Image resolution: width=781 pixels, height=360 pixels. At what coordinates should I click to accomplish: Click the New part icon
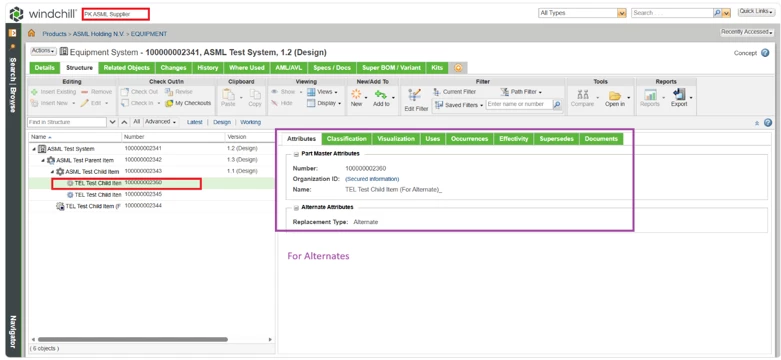tap(356, 94)
